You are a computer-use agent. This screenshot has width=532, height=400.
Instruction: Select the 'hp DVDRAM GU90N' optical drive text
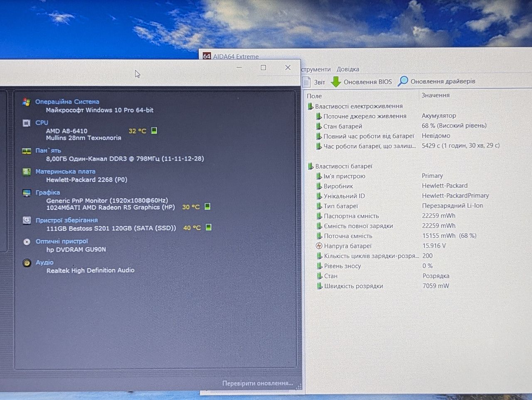coord(76,250)
